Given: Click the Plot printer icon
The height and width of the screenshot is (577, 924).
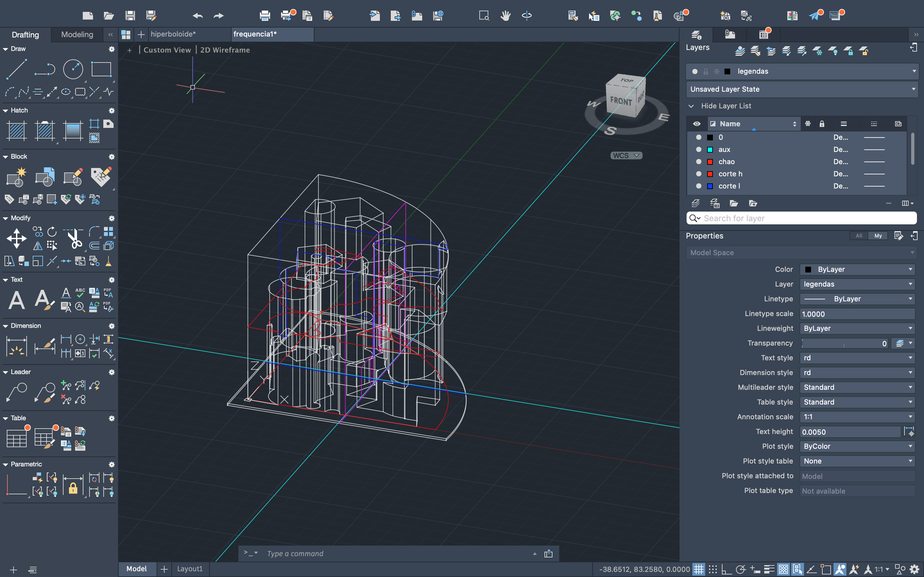Looking at the screenshot, I should [265, 16].
